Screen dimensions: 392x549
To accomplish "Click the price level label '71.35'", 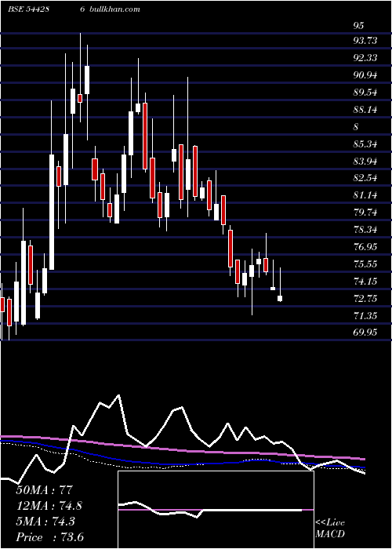I will pos(365,316).
